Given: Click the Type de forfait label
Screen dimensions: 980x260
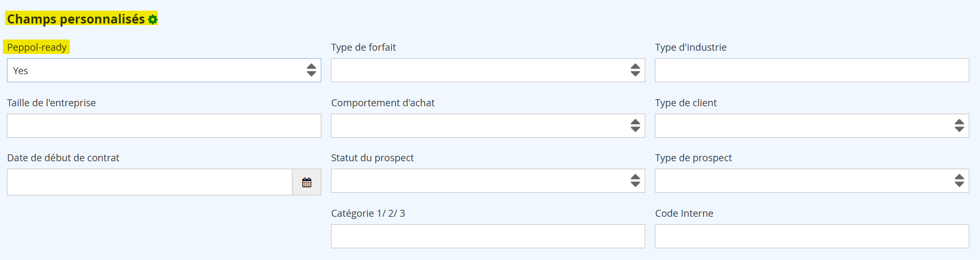Looking at the screenshot, I should [364, 48].
